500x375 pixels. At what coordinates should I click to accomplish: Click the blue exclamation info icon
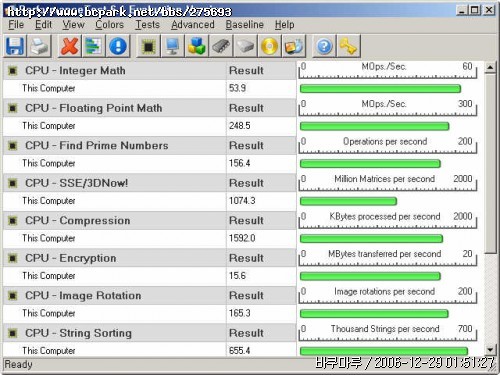[x=118, y=46]
